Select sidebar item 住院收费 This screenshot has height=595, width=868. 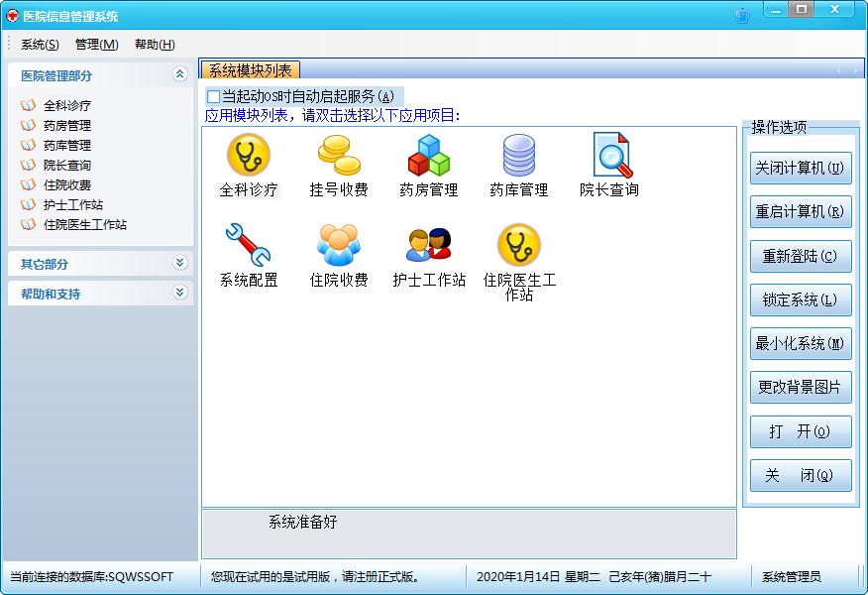click(x=67, y=185)
